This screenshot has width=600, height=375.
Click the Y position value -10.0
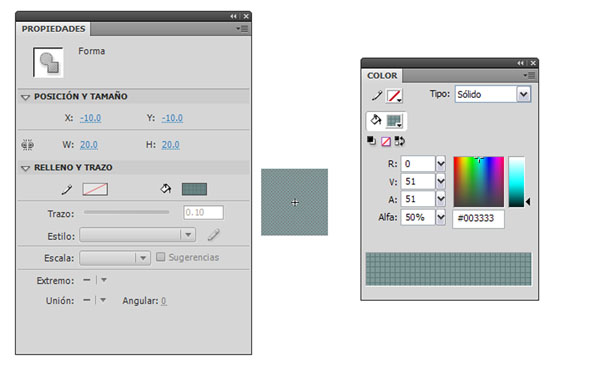172,118
